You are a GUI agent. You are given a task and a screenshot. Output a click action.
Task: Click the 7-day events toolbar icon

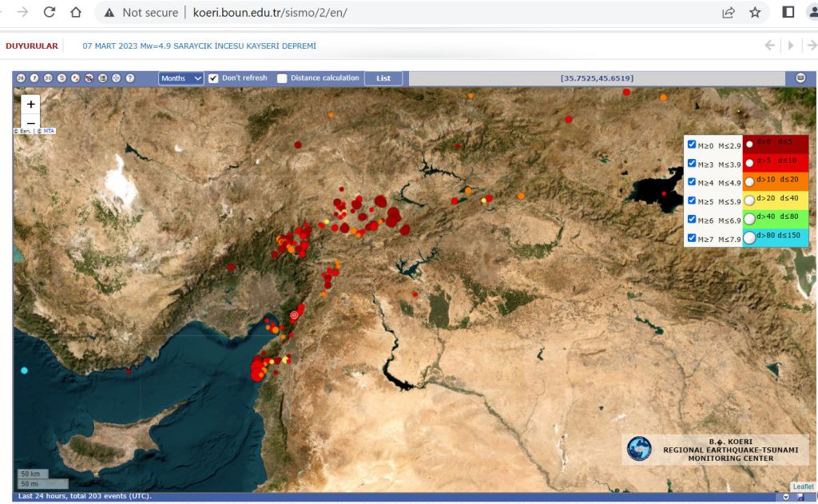(x=35, y=78)
